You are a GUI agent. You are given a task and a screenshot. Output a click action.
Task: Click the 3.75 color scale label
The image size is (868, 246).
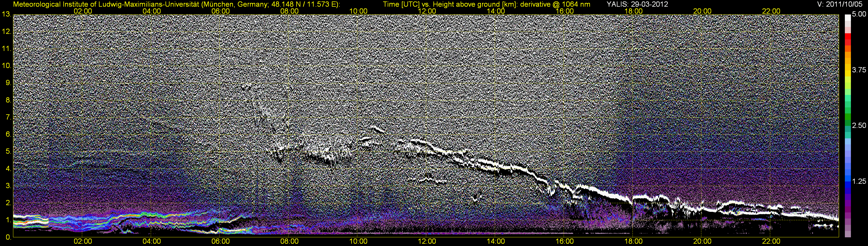(x=859, y=70)
